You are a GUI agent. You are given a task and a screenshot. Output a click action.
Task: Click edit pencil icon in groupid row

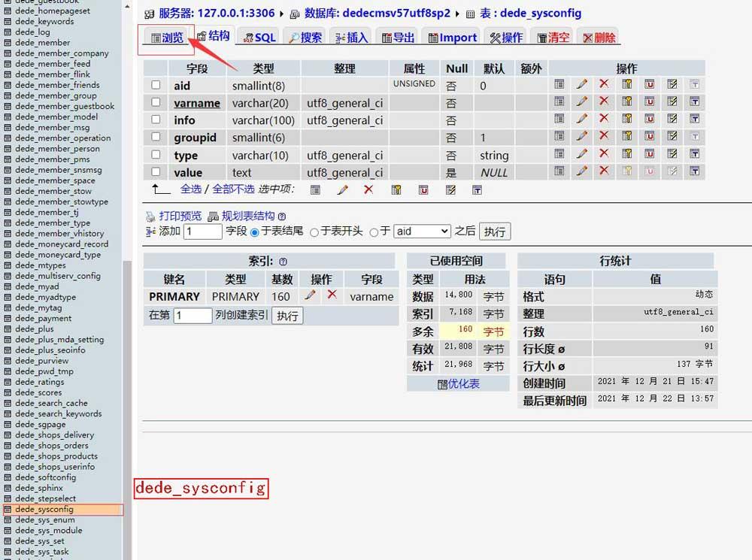coord(582,136)
